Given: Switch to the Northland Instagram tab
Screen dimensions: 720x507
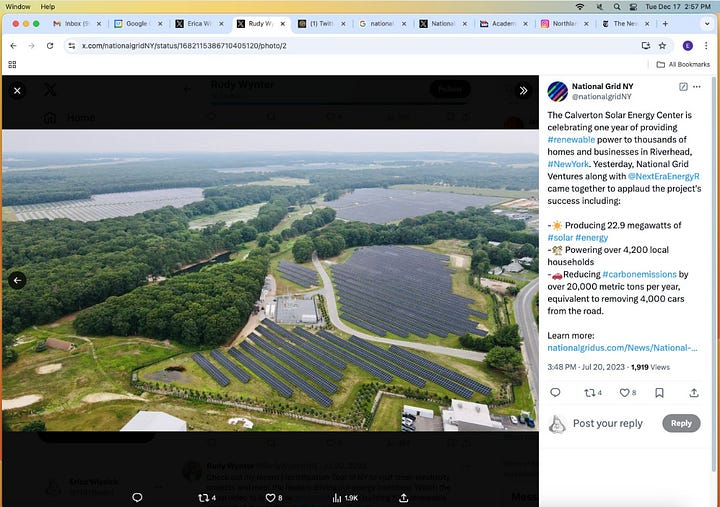Looking at the screenshot, I should click(x=564, y=23).
